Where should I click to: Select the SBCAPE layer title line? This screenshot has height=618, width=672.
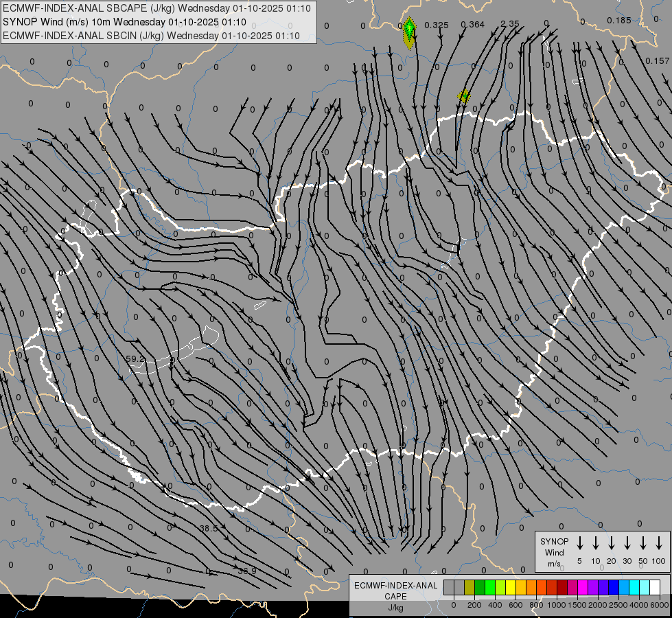pyautogui.click(x=157, y=8)
